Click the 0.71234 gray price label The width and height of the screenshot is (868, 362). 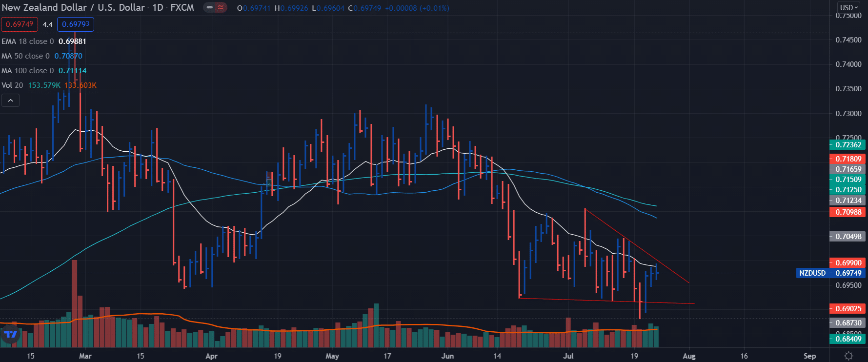[848, 201]
